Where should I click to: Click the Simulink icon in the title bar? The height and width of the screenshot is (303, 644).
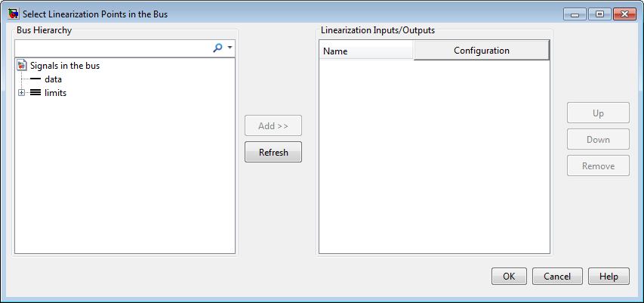coord(13,14)
